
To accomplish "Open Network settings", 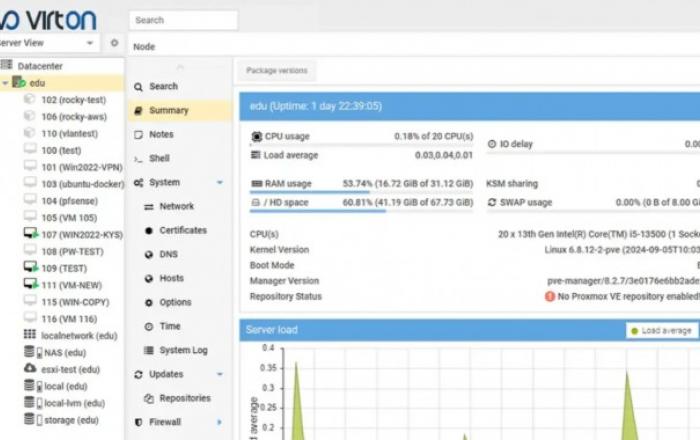I will (179, 206).
